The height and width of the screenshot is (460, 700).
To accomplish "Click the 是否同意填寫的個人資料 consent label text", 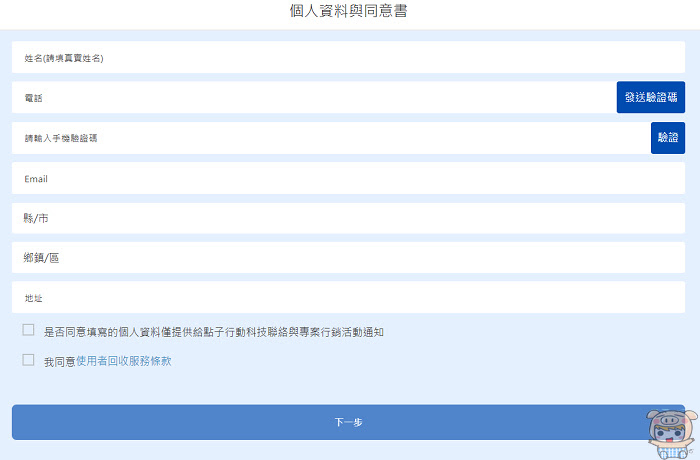I will pos(214,332).
